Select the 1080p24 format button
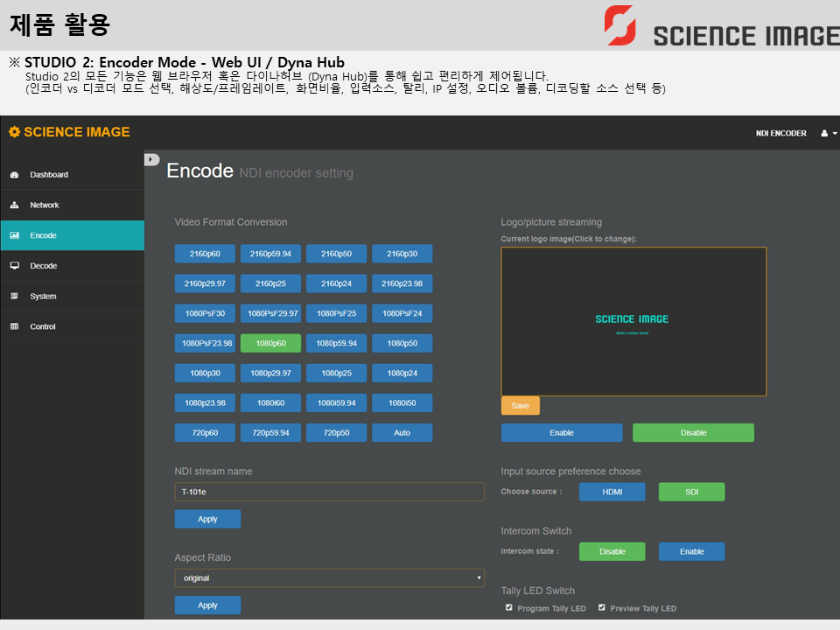 [402, 374]
